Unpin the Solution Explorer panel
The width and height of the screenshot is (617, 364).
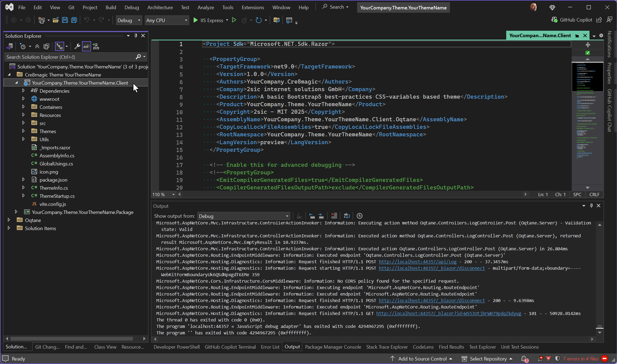(x=136, y=36)
